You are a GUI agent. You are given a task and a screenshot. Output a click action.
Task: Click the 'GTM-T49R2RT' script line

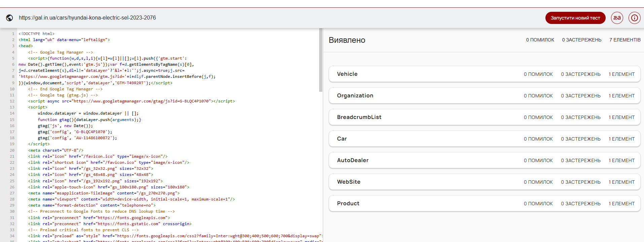coord(95,83)
